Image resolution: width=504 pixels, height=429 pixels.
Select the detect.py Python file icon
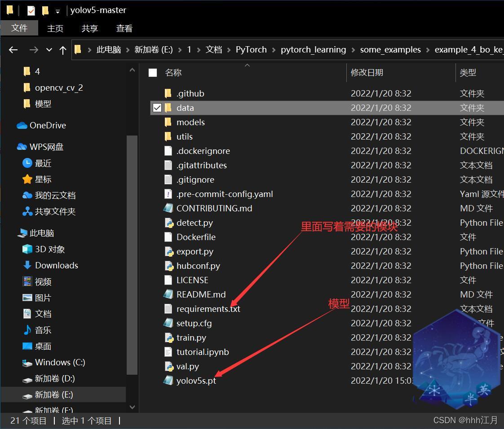pos(169,223)
